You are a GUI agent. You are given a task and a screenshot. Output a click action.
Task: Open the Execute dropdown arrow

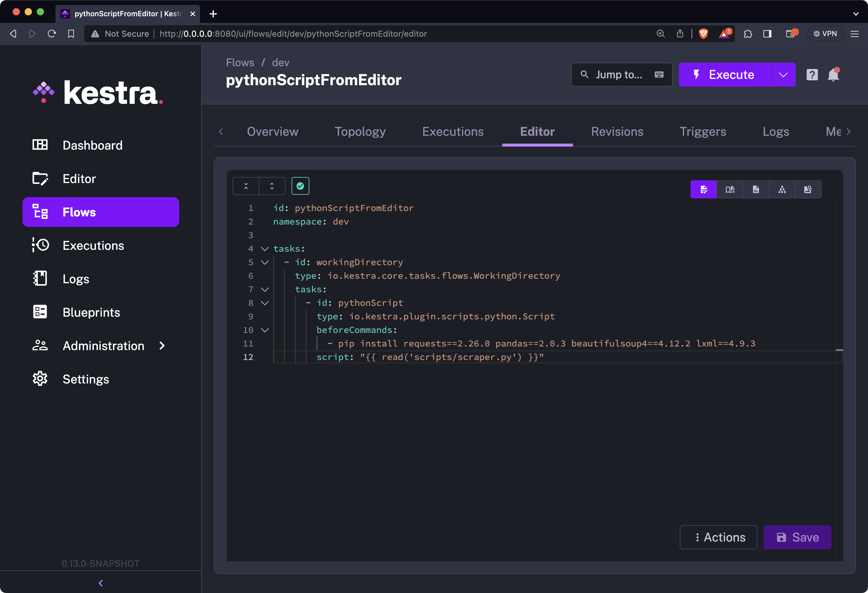[x=783, y=75]
